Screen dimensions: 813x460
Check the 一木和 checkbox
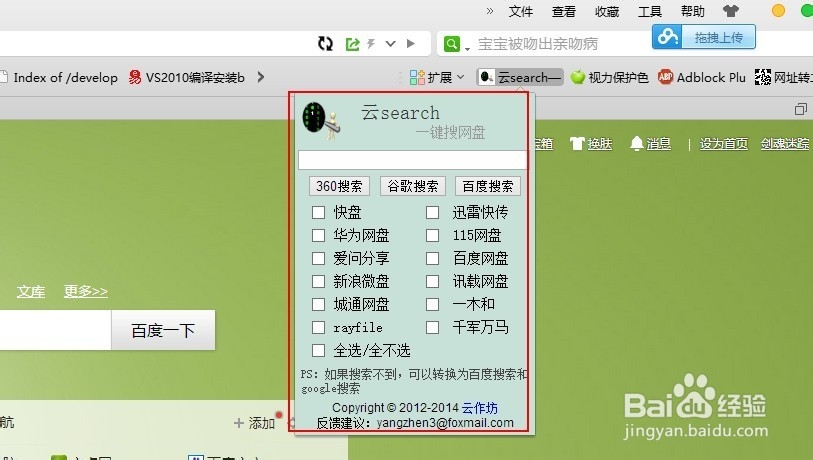pyautogui.click(x=432, y=304)
